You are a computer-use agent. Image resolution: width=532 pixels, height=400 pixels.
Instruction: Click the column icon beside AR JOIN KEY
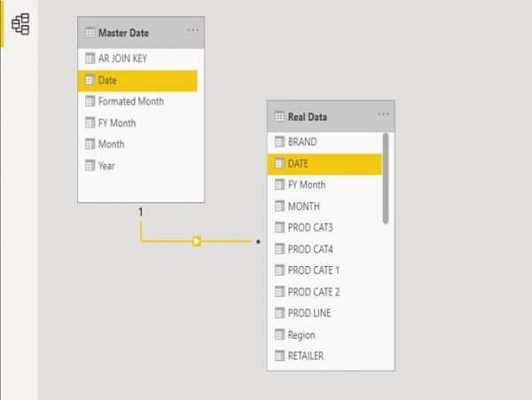coord(90,59)
